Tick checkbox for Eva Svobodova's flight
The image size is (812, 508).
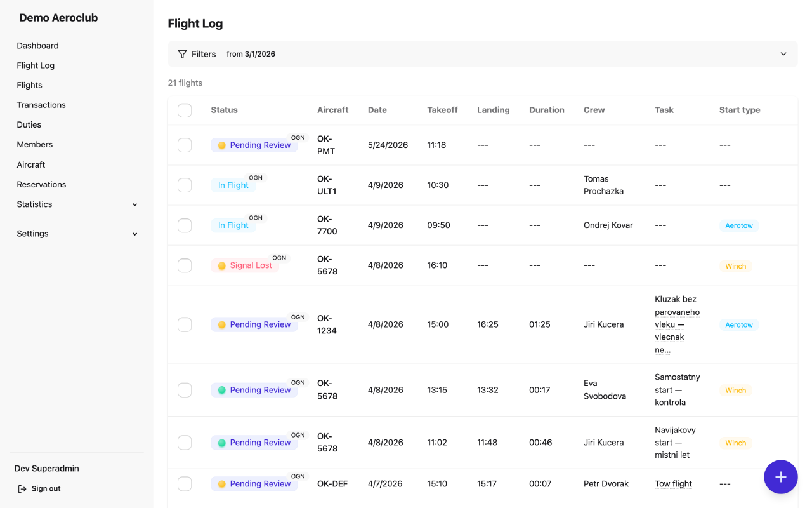point(185,390)
